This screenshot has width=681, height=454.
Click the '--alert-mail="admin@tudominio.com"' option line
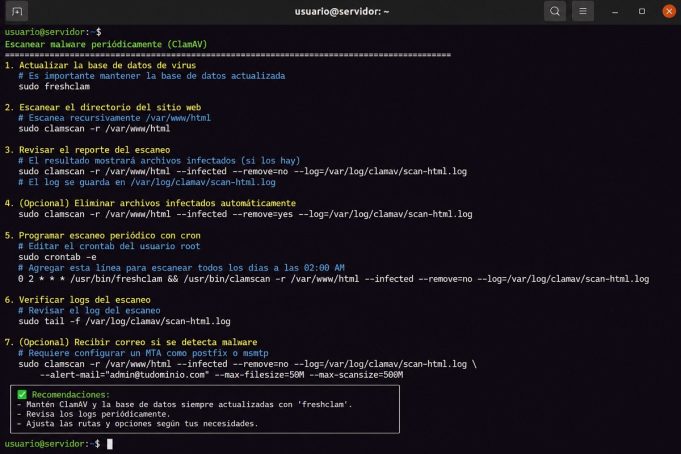pos(221,375)
